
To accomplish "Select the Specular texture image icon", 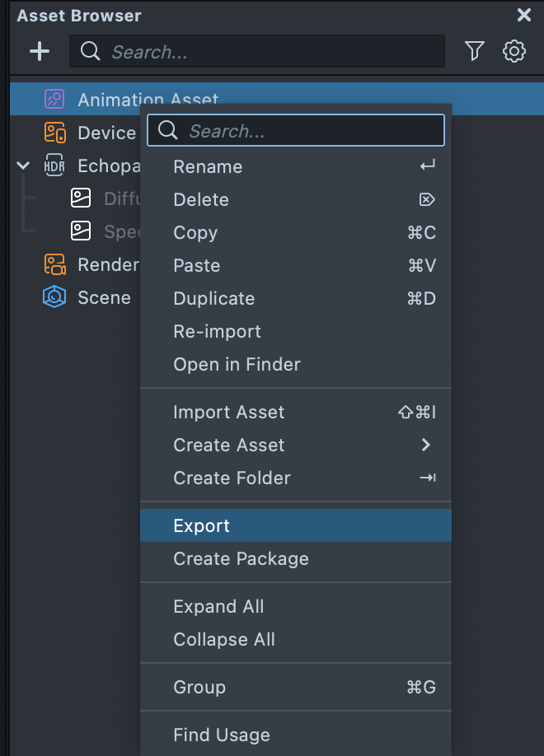I will 81,231.
